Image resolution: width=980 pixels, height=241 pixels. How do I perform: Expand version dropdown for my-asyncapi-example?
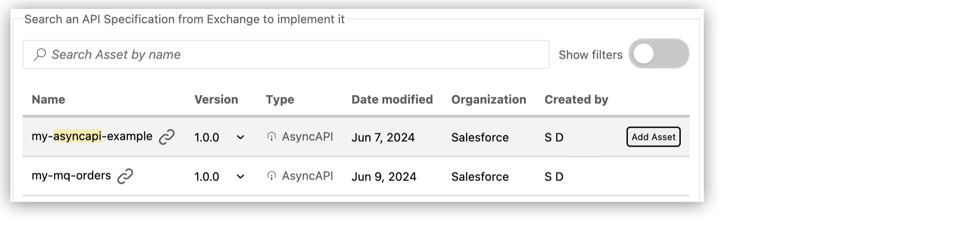(240, 137)
